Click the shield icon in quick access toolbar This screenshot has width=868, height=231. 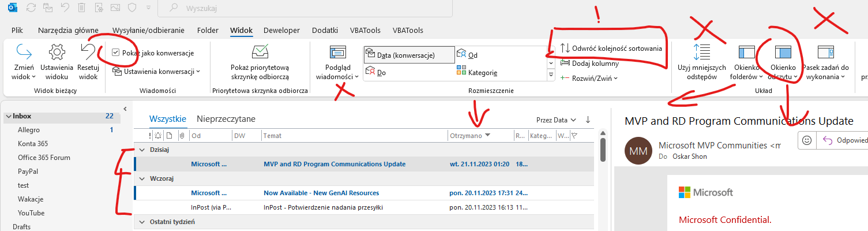pos(132,8)
